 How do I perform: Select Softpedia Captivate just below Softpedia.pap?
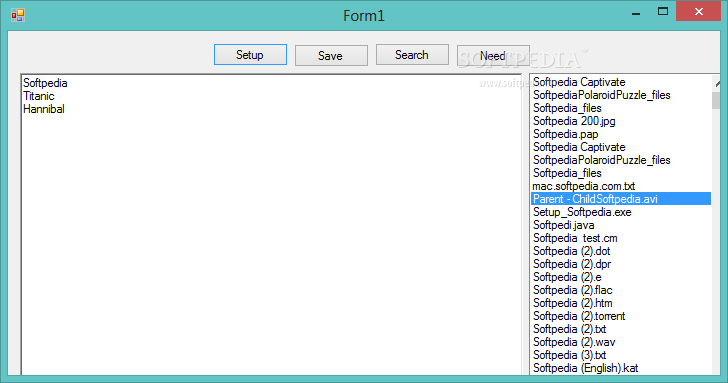coord(621,147)
